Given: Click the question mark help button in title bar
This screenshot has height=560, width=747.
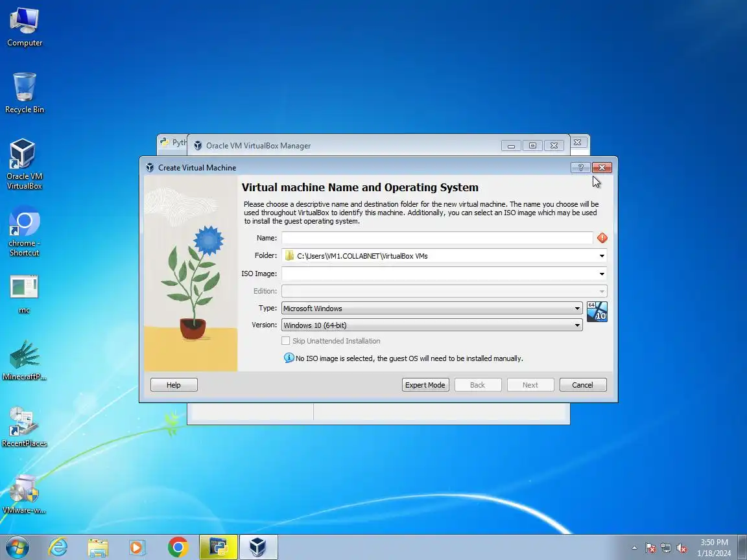Looking at the screenshot, I should pos(581,168).
